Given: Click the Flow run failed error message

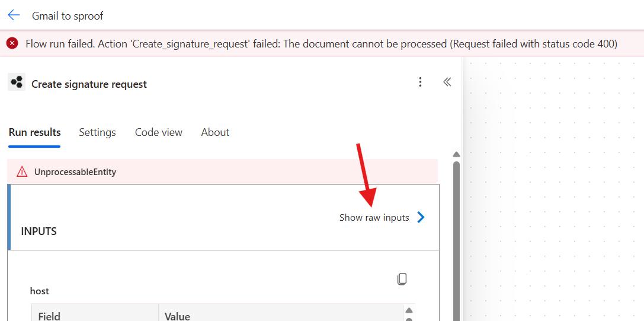Looking at the screenshot, I should click(x=322, y=44).
